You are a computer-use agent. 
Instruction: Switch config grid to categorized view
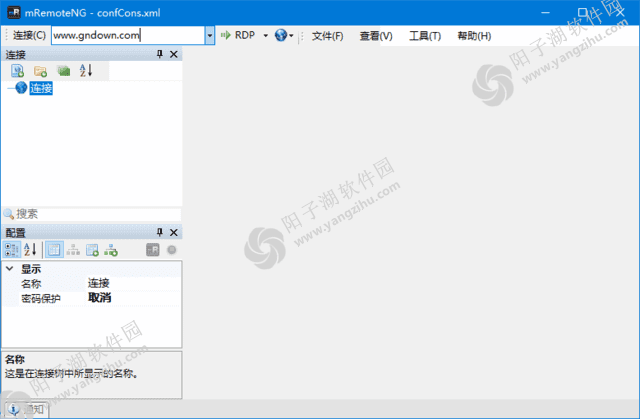(x=12, y=249)
